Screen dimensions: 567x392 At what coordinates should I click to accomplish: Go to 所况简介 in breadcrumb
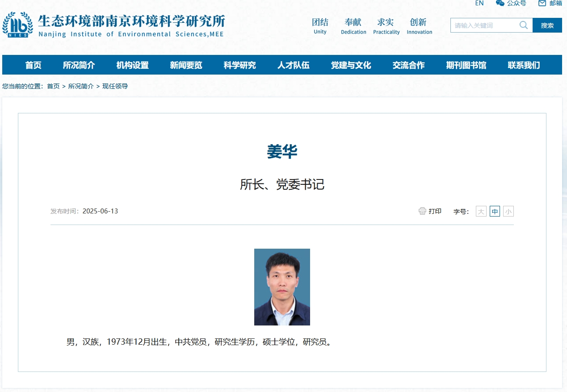(x=81, y=86)
